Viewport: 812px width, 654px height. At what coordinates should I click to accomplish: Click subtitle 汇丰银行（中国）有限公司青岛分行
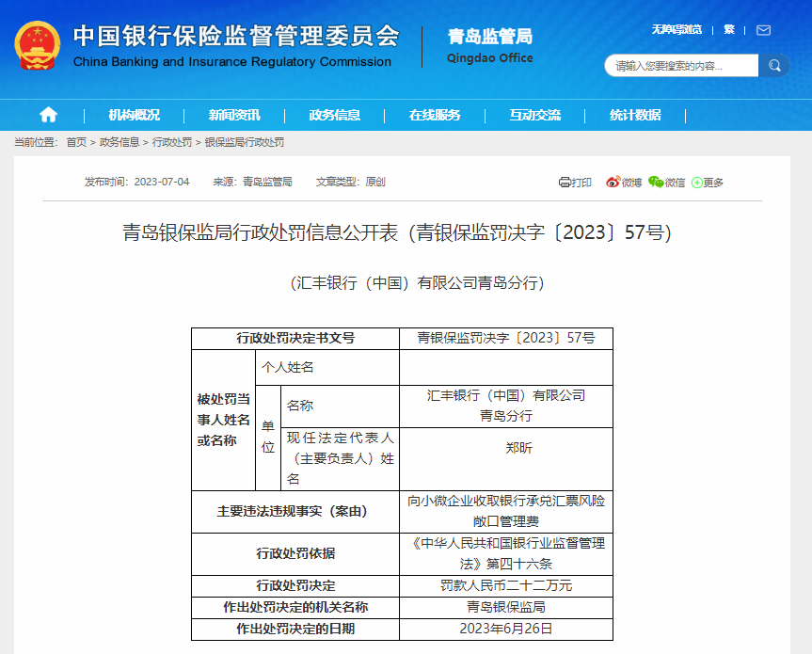418,282
